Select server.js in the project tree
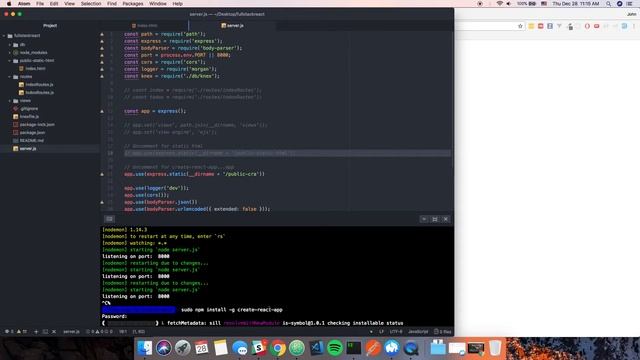The image size is (640, 360). coord(28,149)
